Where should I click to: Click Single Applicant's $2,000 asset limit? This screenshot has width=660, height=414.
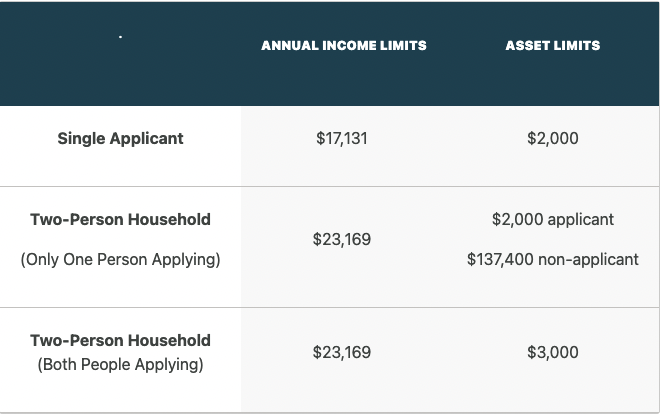[553, 138]
